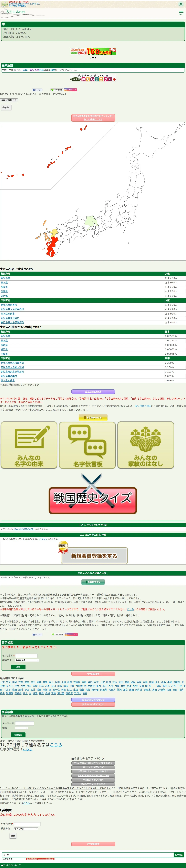This screenshot has width=186, height=868.
Task: Open 生さん(男の子)の名づけ button
Action: (93, 700)
